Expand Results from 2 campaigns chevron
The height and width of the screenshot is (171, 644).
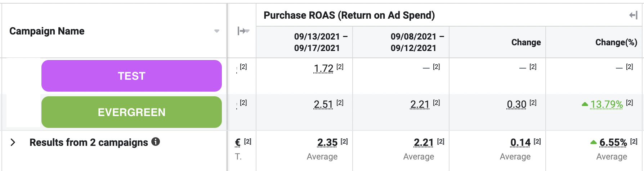click(13, 142)
